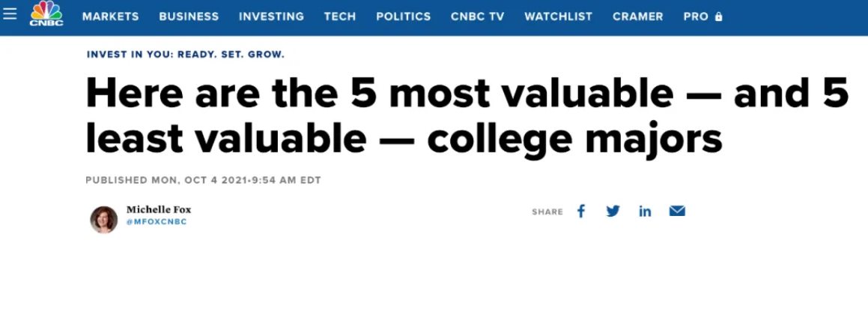Open the Invest In You section link
868x336 pixels.
pos(186,55)
